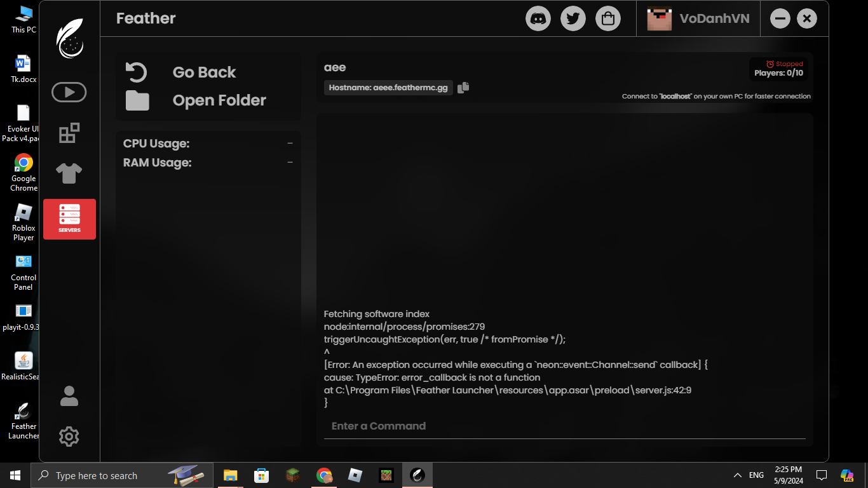Select the Roblox Player desktop shortcut
The image size is (868, 488).
(24, 222)
